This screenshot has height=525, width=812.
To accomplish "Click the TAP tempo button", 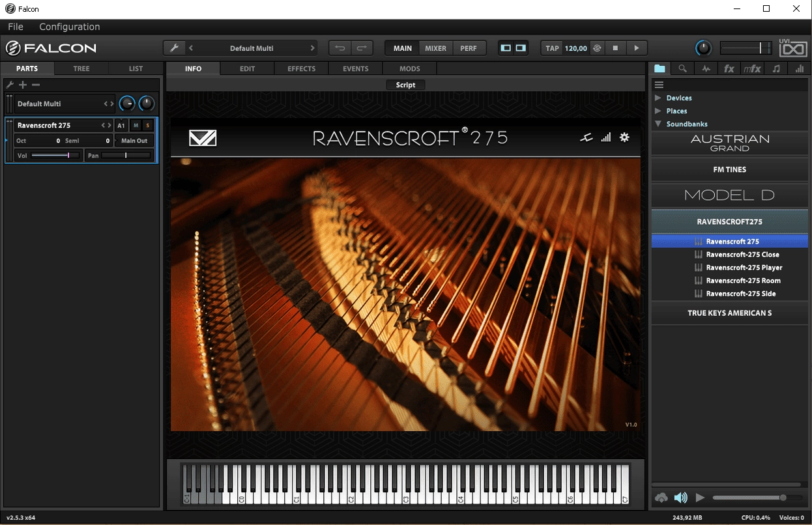I will 553,48.
